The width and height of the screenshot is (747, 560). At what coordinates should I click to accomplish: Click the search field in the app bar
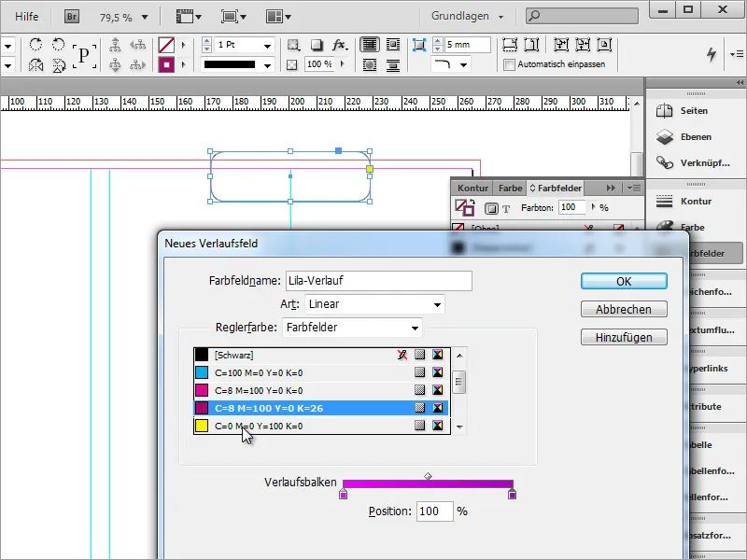tap(582, 16)
